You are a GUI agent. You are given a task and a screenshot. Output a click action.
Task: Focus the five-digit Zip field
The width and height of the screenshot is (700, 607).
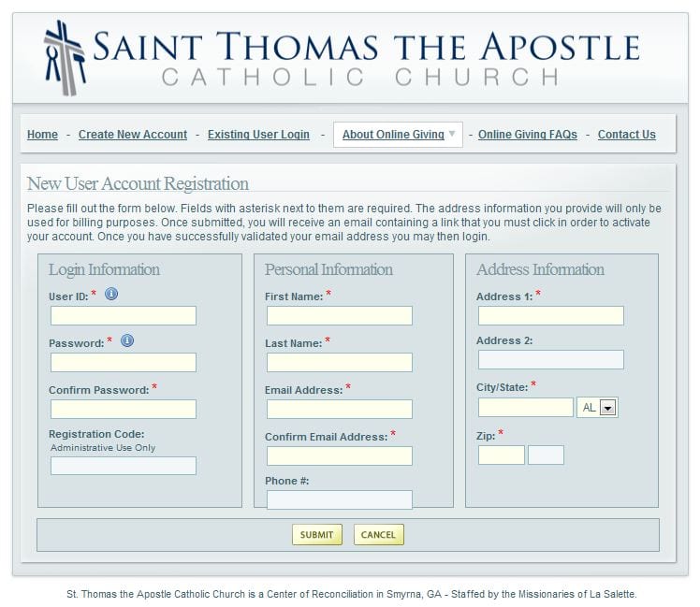[502, 455]
